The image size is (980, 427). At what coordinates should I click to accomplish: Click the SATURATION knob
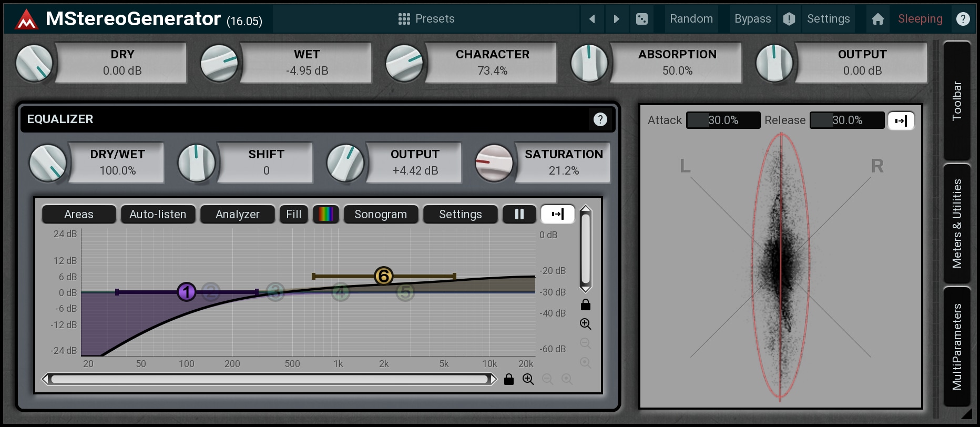(x=494, y=163)
